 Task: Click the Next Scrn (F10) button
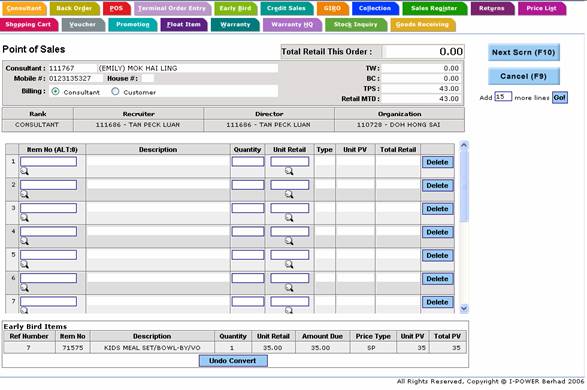pyautogui.click(x=524, y=52)
